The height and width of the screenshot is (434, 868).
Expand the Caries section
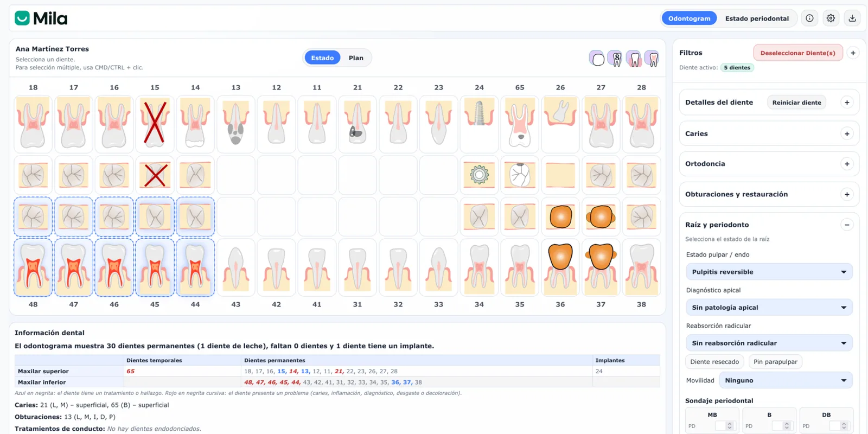pyautogui.click(x=847, y=133)
